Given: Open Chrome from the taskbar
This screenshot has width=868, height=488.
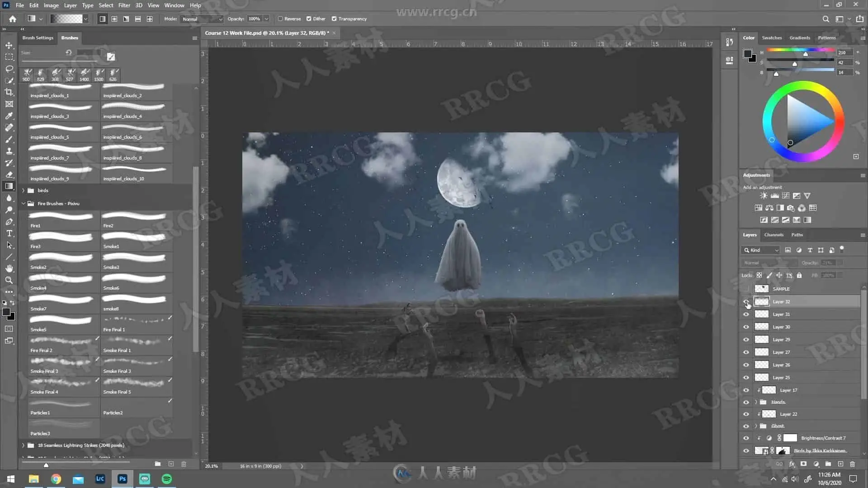Looking at the screenshot, I should pyautogui.click(x=56, y=479).
